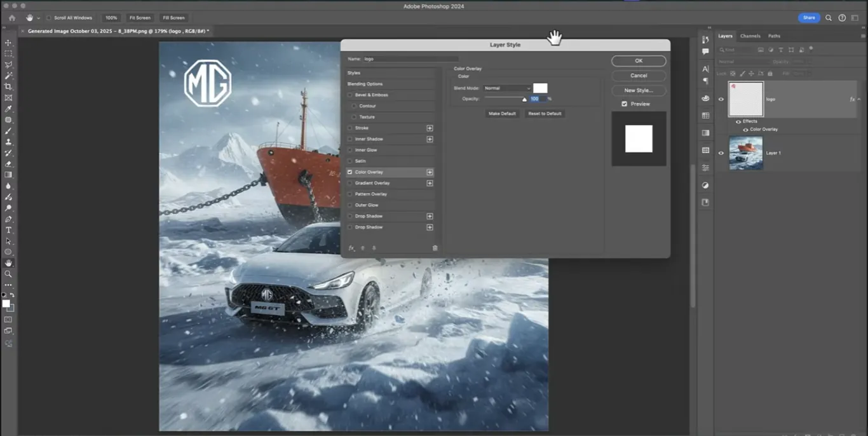Pick the Horizontal Type tool
The width and height of the screenshot is (868, 436).
pos(8,230)
